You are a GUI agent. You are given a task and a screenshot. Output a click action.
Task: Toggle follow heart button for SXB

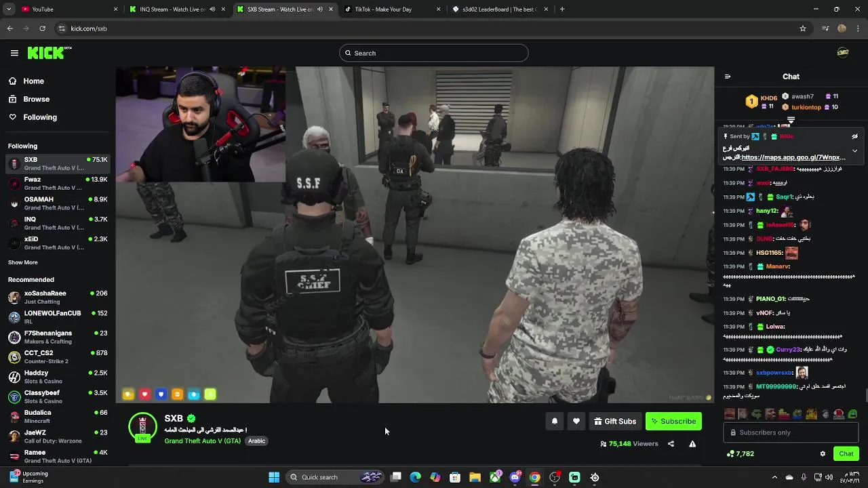click(x=576, y=422)
